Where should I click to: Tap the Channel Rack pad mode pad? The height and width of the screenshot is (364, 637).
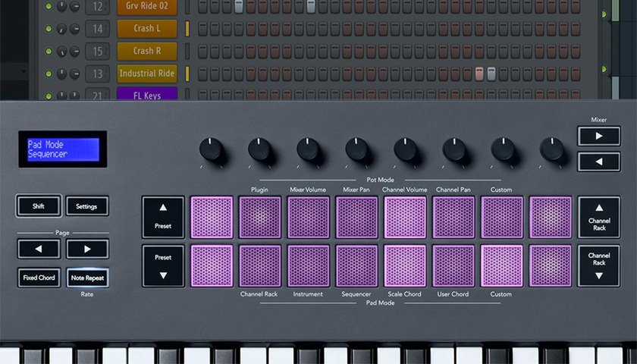(x=260, y=266)
